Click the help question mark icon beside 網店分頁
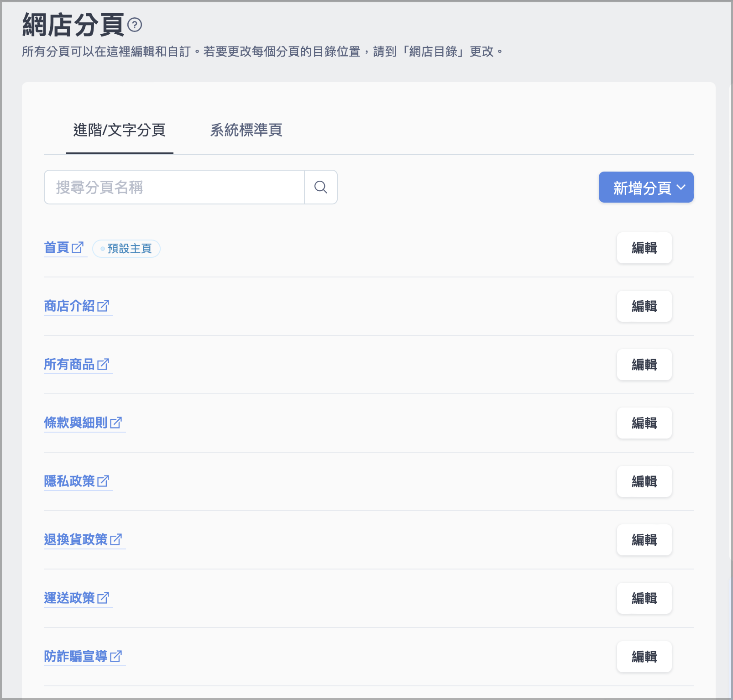 pyautogui.click(x=135, y=25)
